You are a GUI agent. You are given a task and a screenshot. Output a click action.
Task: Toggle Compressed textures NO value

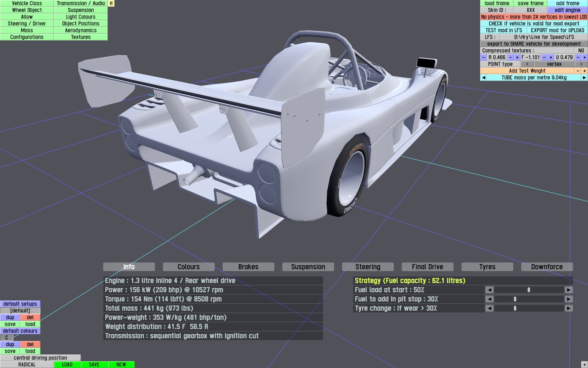pos(581,51)
